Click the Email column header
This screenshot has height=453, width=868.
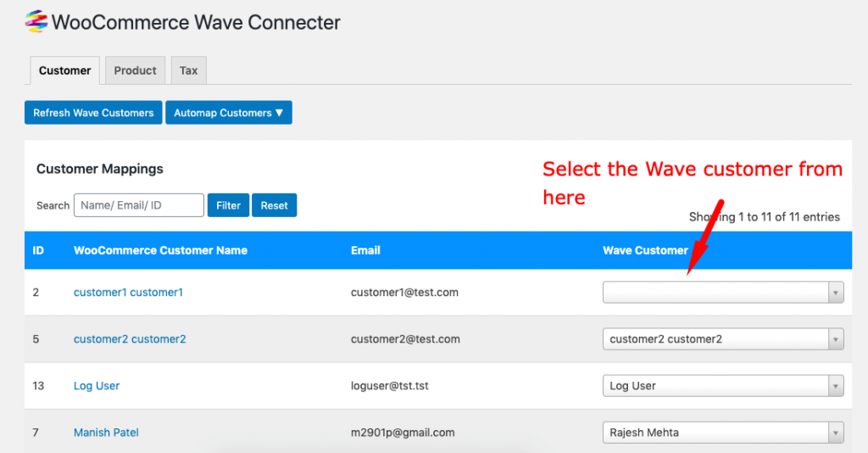point(365,250)
